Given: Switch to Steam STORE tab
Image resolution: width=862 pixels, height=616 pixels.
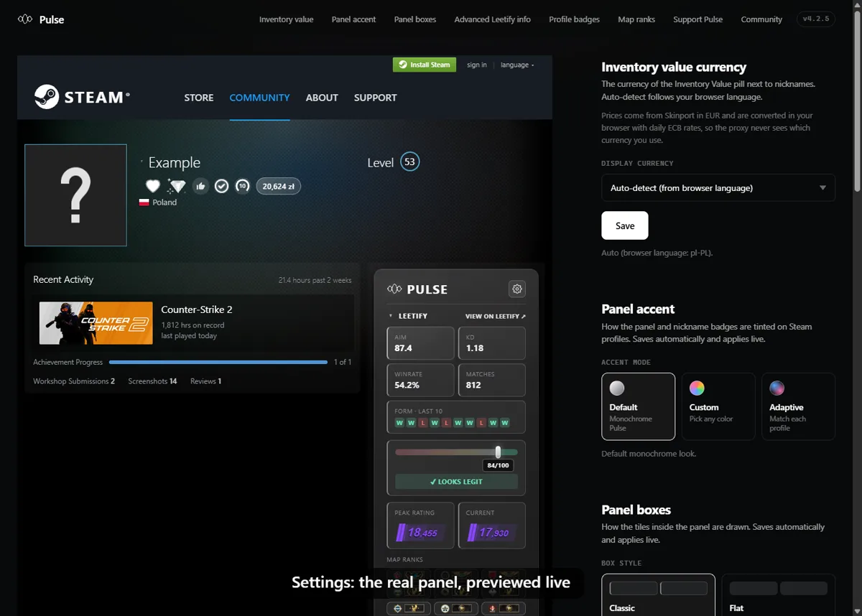Looking at the screenshot, I should pyautogui.click(x=199, y=98).
